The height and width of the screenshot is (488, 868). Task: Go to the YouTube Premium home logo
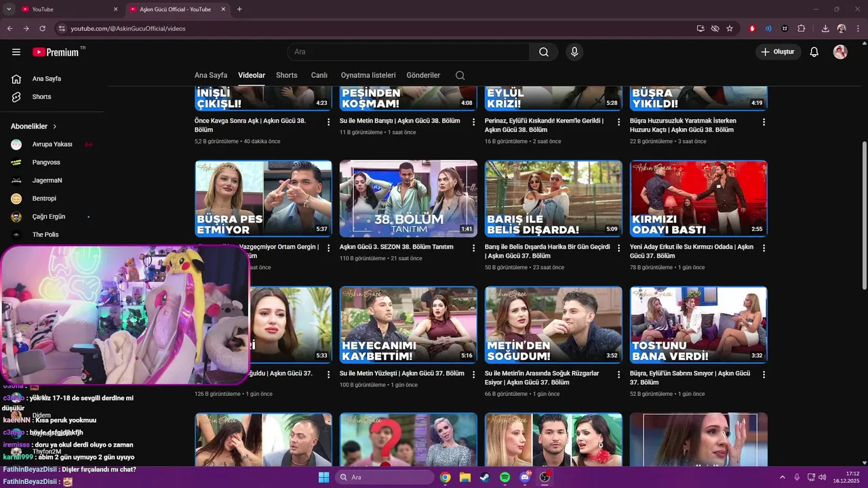coord(56,52)
